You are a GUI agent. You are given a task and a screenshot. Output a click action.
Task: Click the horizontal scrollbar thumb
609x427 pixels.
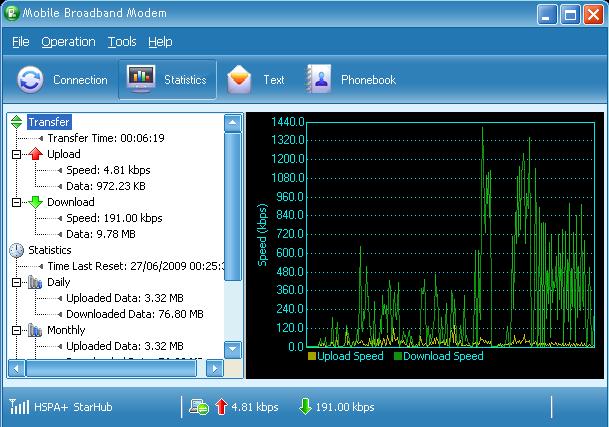(111, 368)
